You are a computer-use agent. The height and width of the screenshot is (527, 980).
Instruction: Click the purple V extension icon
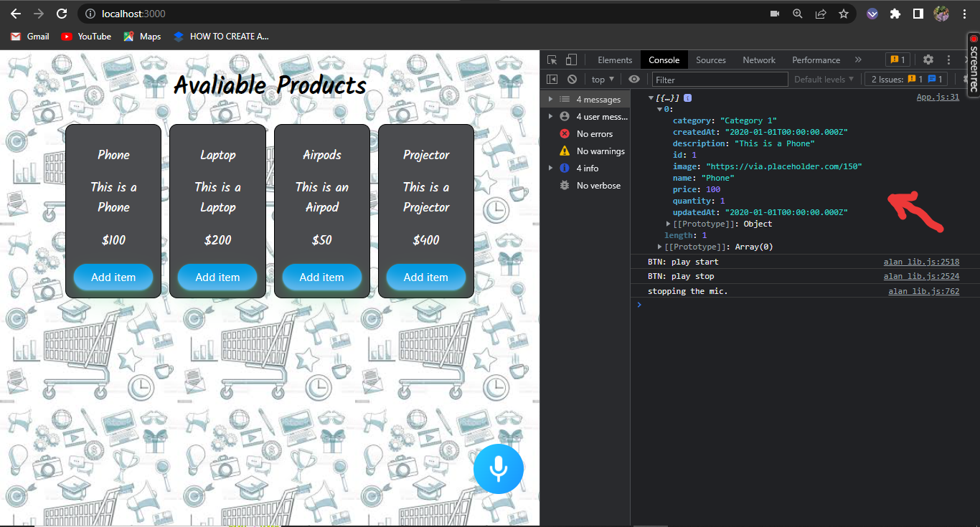pos(872,14)
